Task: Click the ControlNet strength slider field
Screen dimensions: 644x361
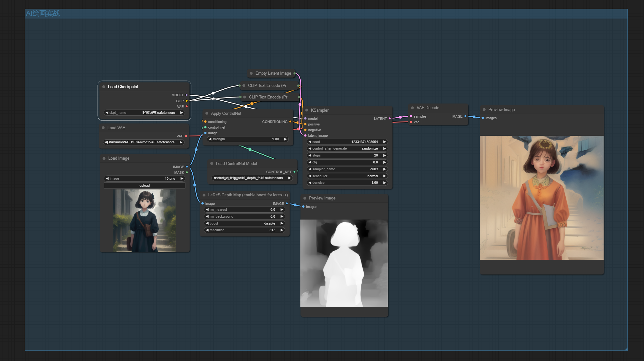Action: 247,139
